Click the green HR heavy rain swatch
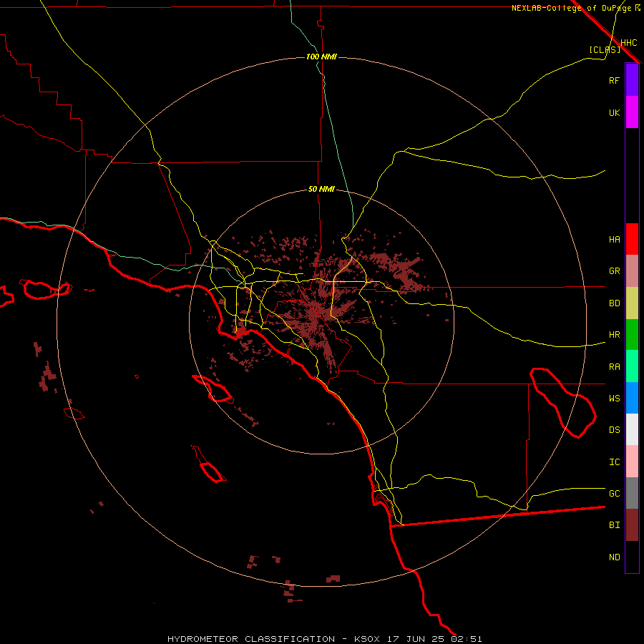This screenshot has height=644, width=644. coord(632,335)
